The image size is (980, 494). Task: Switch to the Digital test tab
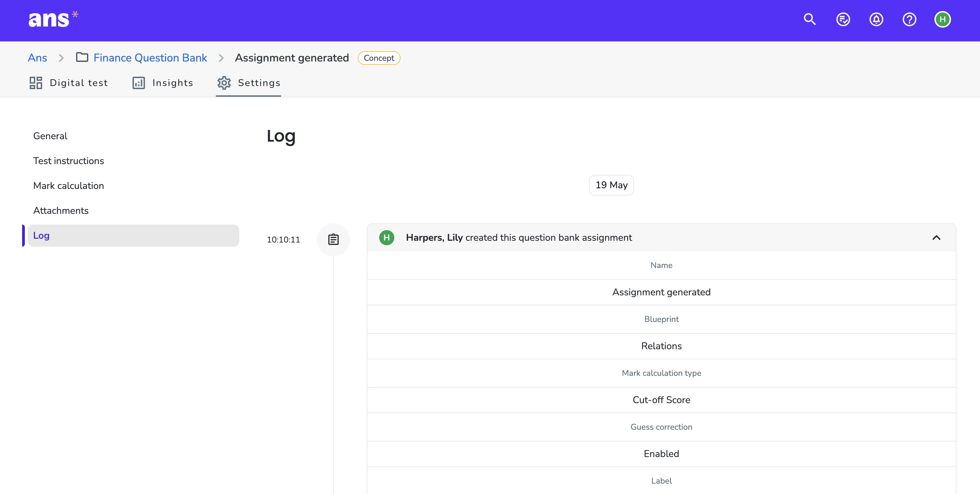(x=69, y=83)
